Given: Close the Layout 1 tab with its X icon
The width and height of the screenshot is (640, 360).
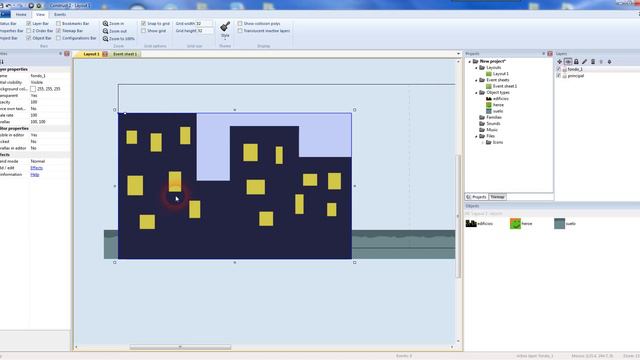Looking at the screenshot, I should coord(105,54).
